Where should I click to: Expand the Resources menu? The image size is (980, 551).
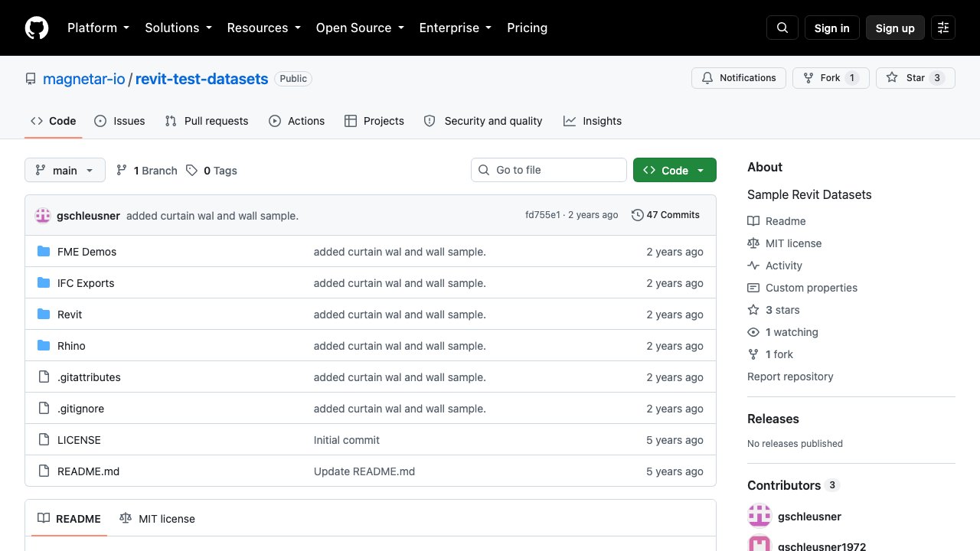point(264,28)
